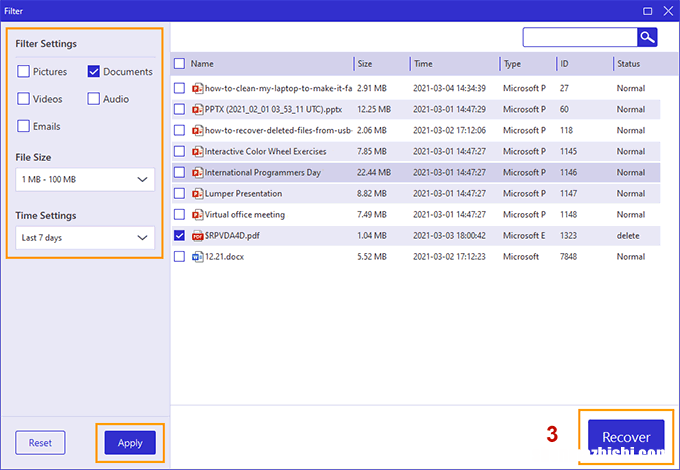Sort files by the Size column header
This screenshot has width=680, height=470.
pyautogui.click(x=365, y=64)
